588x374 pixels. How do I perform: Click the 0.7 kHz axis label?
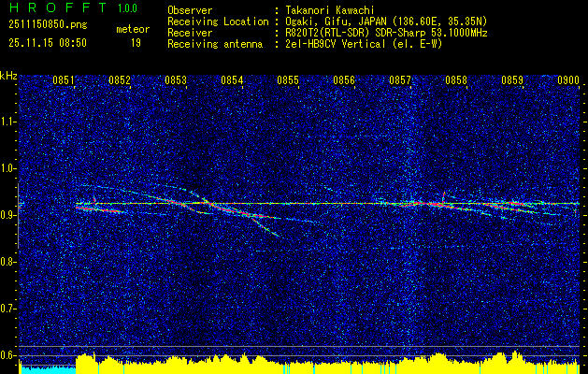[x=9, y=309]
